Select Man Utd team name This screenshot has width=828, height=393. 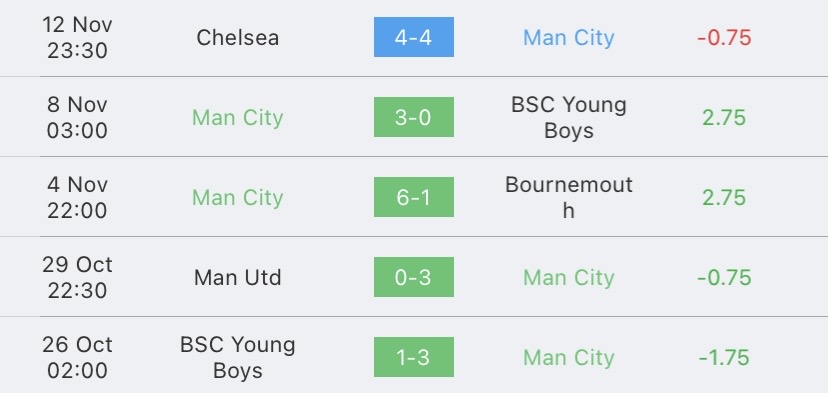click(x=238, y=277)
